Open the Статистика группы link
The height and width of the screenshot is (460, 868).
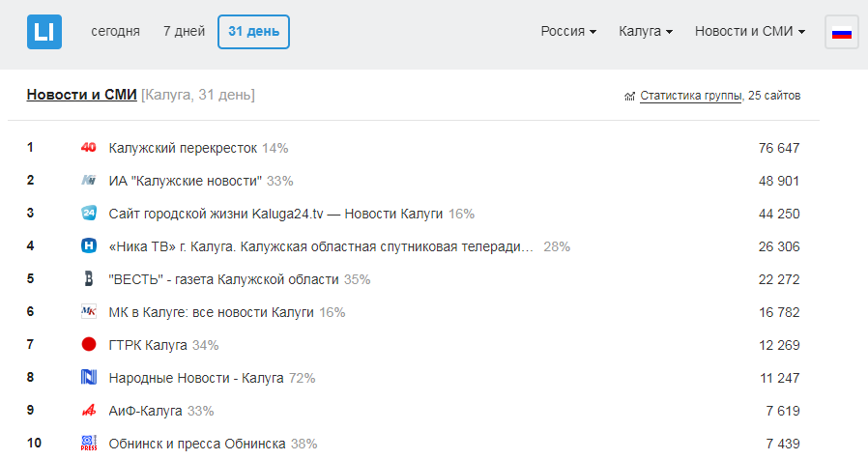point(691,96)
